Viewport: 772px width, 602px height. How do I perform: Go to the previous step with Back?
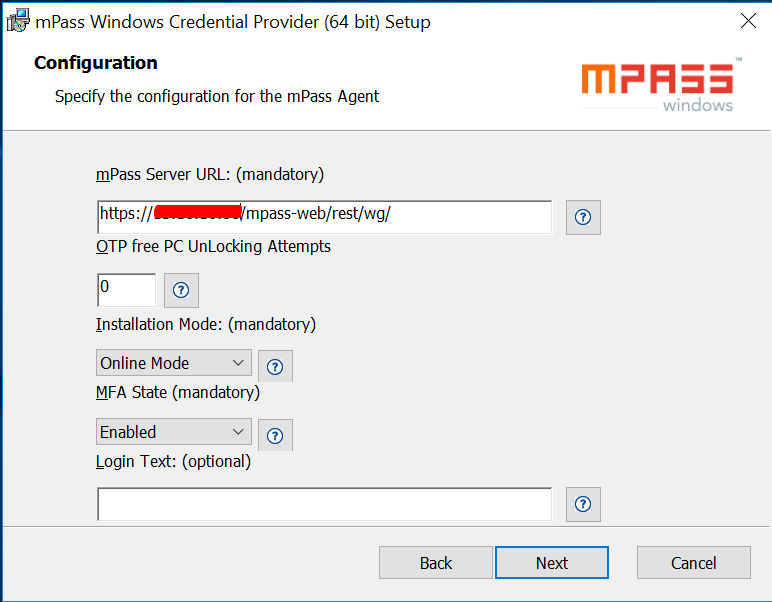(436, 563)
